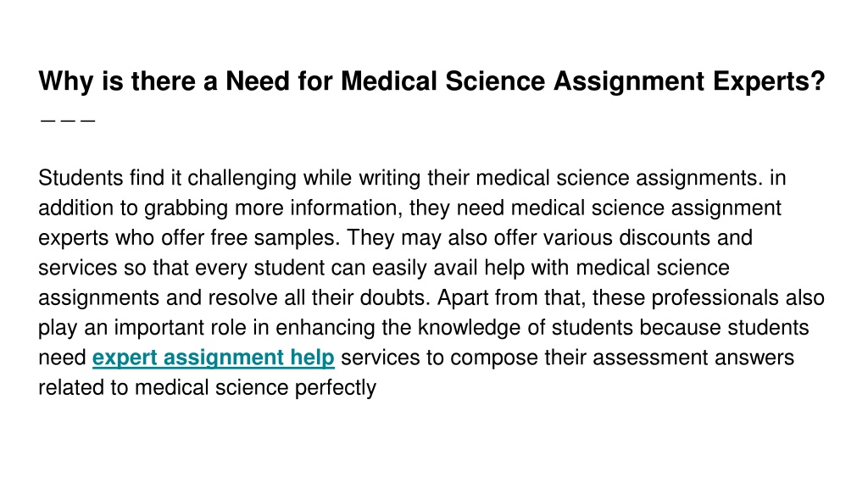Click the slide title about Medical Science Experts
The height and width of the screenshot is (488, 868).
[x=431, y=81]
